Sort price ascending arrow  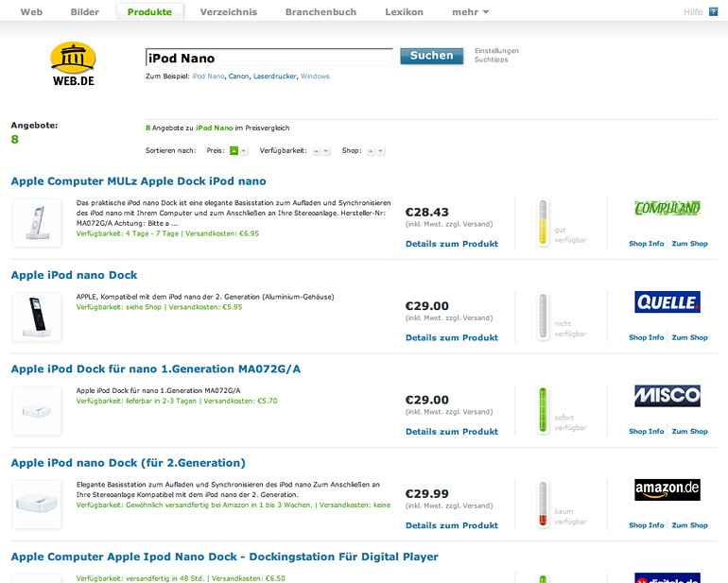pyautogui.click(x=234, y=151)
